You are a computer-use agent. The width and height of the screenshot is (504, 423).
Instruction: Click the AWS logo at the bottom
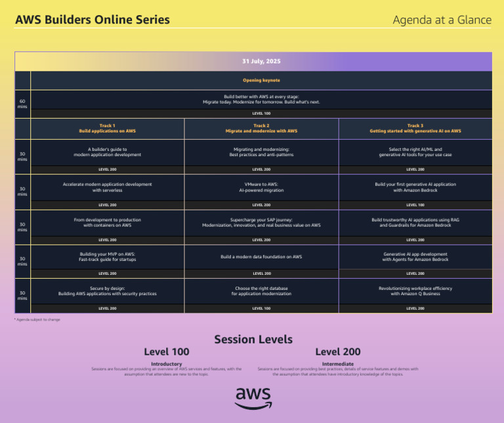pyautogui.click(x=253, y=399)
